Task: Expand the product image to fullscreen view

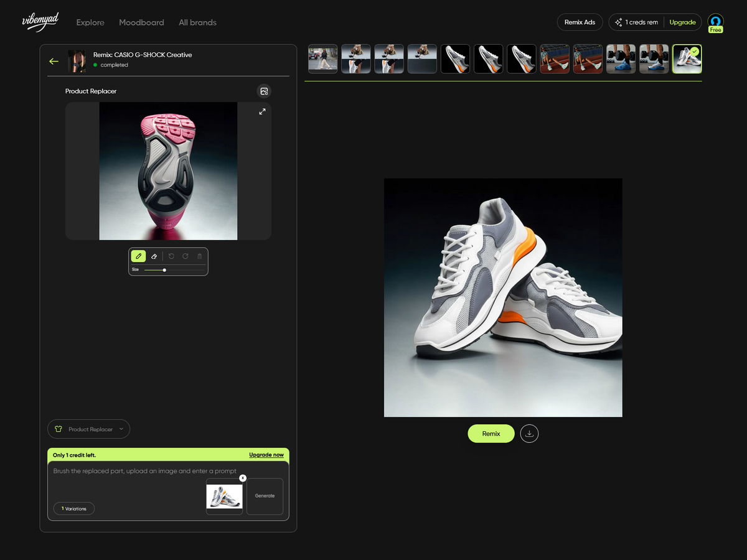Action: [x=262, y=111]
